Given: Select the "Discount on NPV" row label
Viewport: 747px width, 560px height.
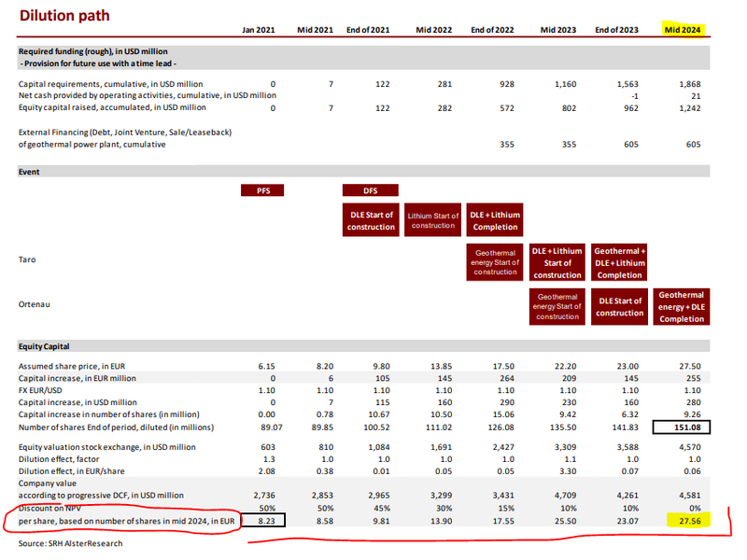Looking at the screenshot, I should point(49,508).
